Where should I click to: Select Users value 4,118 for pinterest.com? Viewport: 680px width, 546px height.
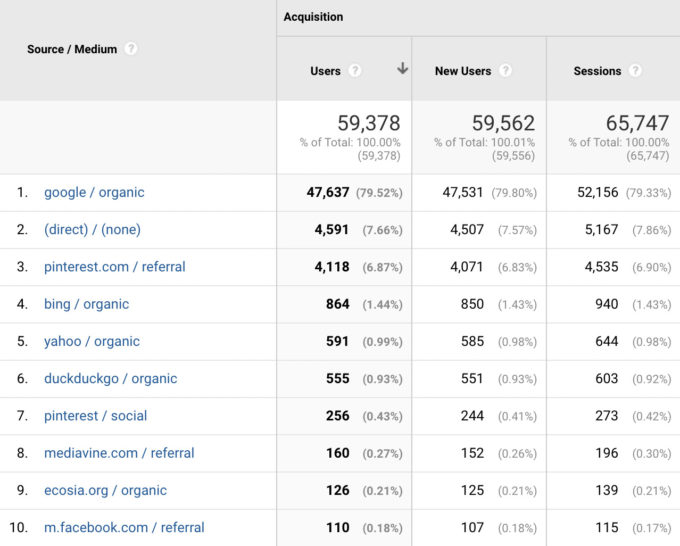coord(332,267)
